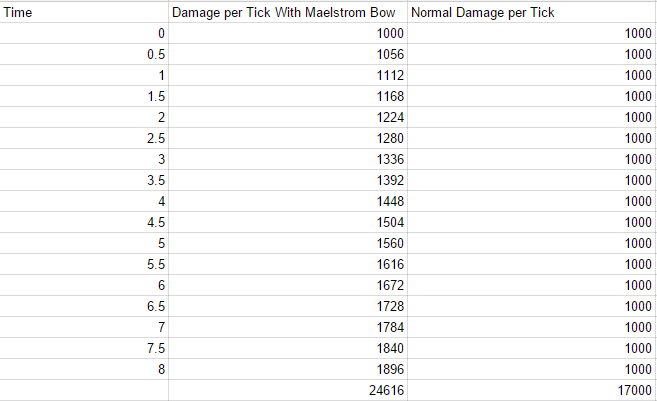Click the cell showing 1392
This screenshot has height=401, width=657.
click(288, 180)
